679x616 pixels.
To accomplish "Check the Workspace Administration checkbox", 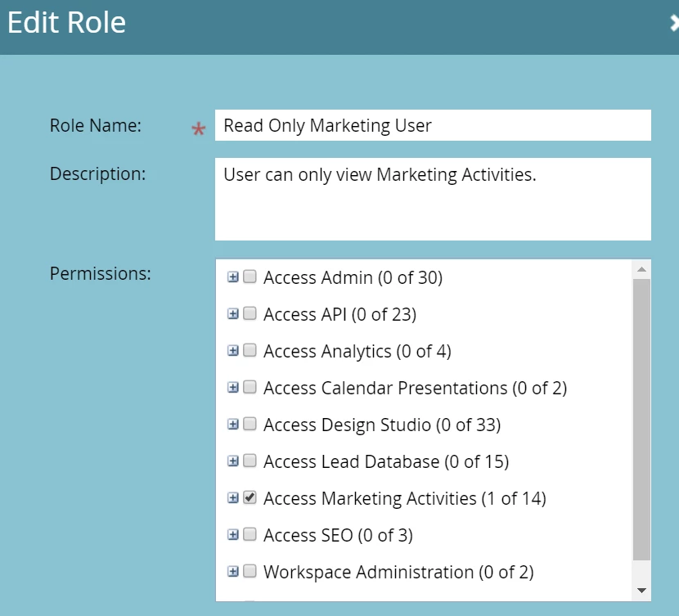I will [x=250, y=572].
